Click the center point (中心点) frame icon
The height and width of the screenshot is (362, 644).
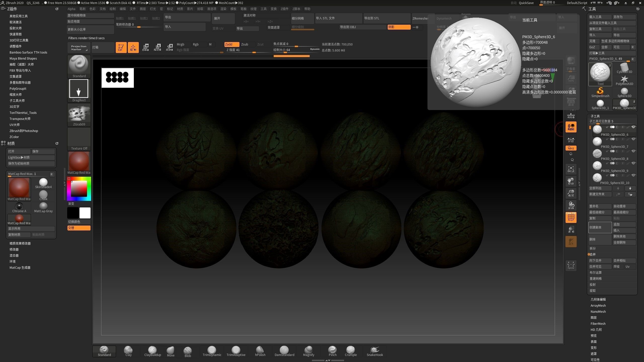point(571,169)
